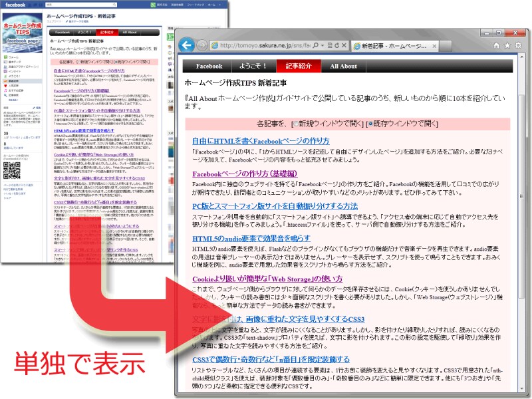Click the scroll-down arrow in the IE window
This screenshot has height=399, width=532.
(x=522, y=388)
